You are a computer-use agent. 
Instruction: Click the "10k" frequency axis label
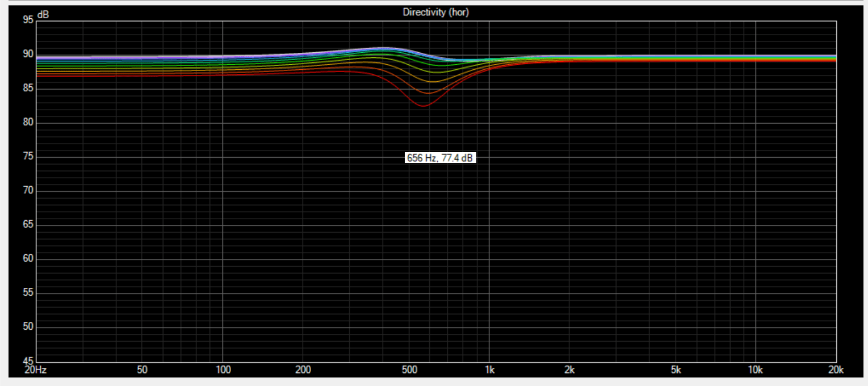[x=756, y=370]
